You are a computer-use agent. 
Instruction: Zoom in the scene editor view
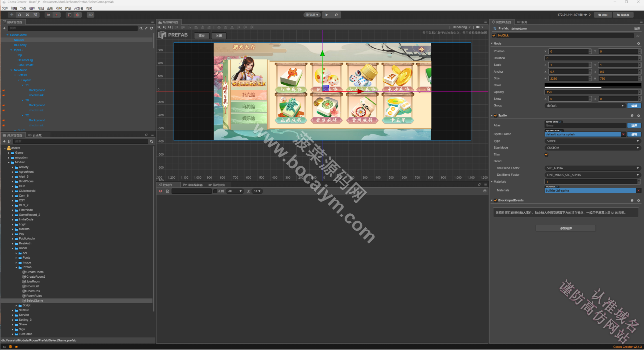(x=159, y=27)
